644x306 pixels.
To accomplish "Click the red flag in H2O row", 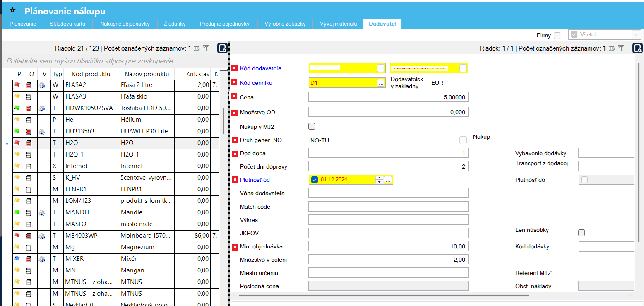I will pyautogui.click(x=17, y=143).
